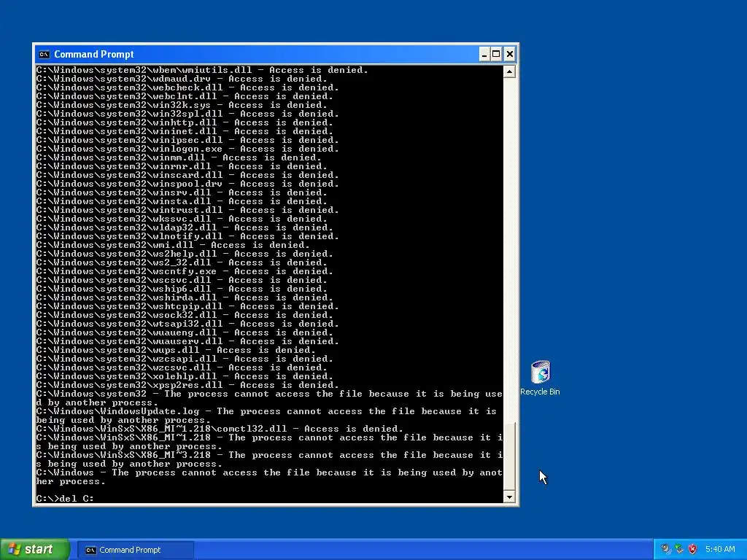Click the wbem\wmiutils.dll access denied line
The height and width of the screenshot is (560, 747).
pyautogui.click(x=202, y=70)
